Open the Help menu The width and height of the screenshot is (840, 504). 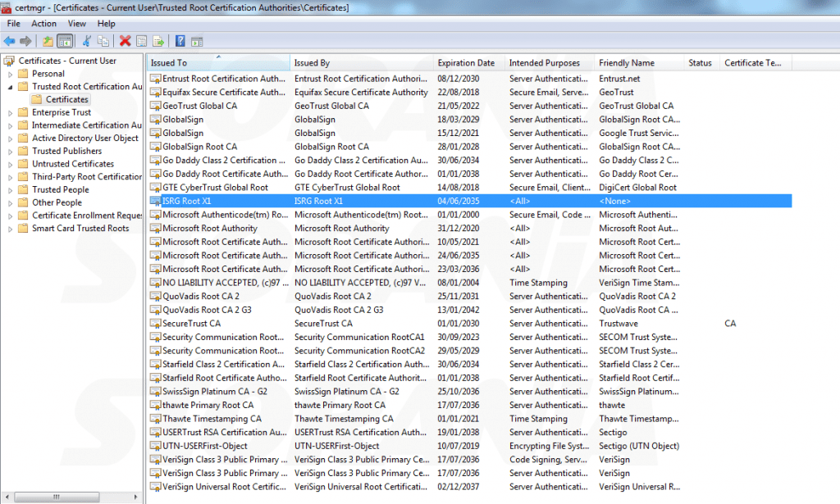106,24
